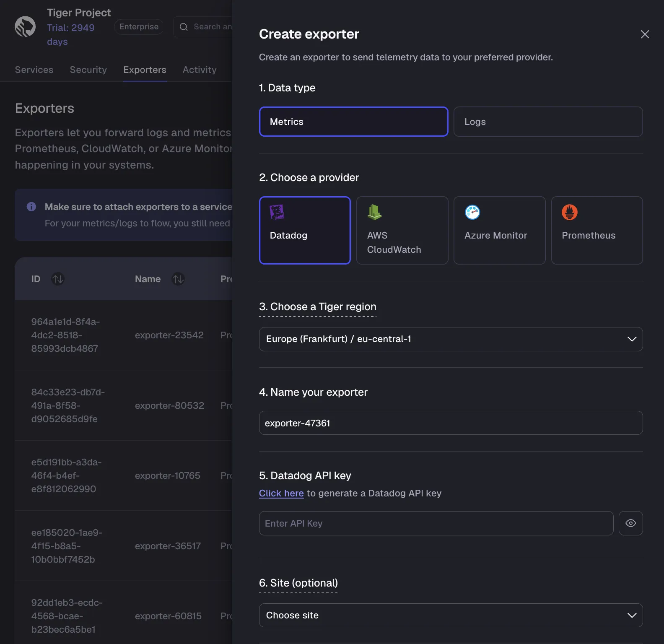Sort the table by the Name column
664x644 pixels.
178,279
